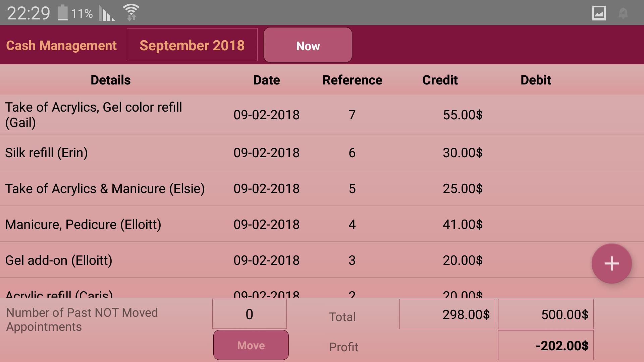Click the Move appointments button

251,345
